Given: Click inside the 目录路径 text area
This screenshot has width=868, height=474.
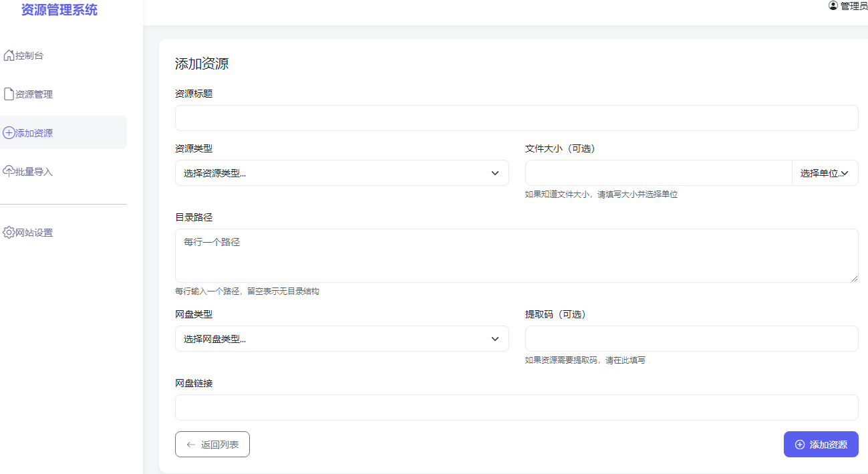Looking at the screenshot, I should pyautogui.click(x=516, y=255).
